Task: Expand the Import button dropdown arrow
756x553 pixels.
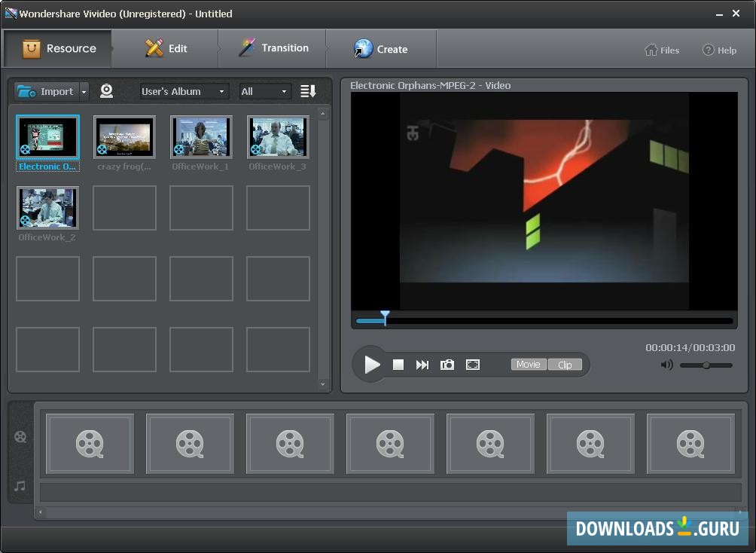Action: [83, 91]
